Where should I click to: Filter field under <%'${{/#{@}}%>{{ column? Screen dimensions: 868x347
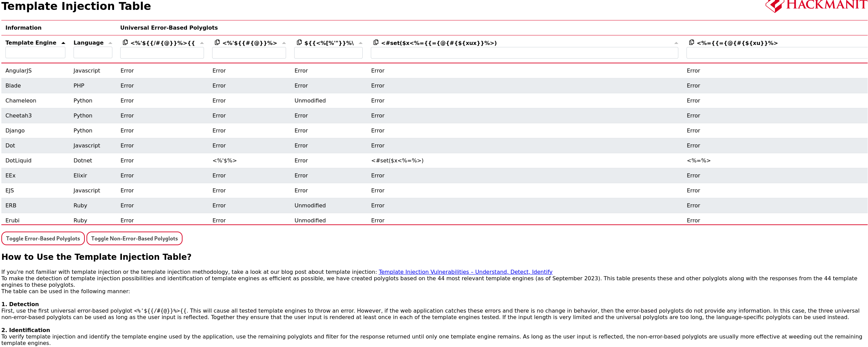point(162,53)
